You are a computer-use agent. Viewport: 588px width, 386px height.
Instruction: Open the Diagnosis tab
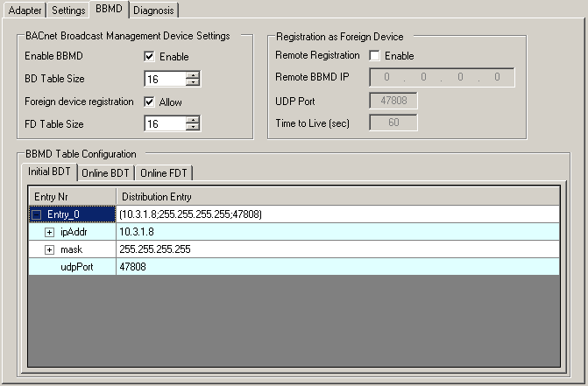pos(154,11)
